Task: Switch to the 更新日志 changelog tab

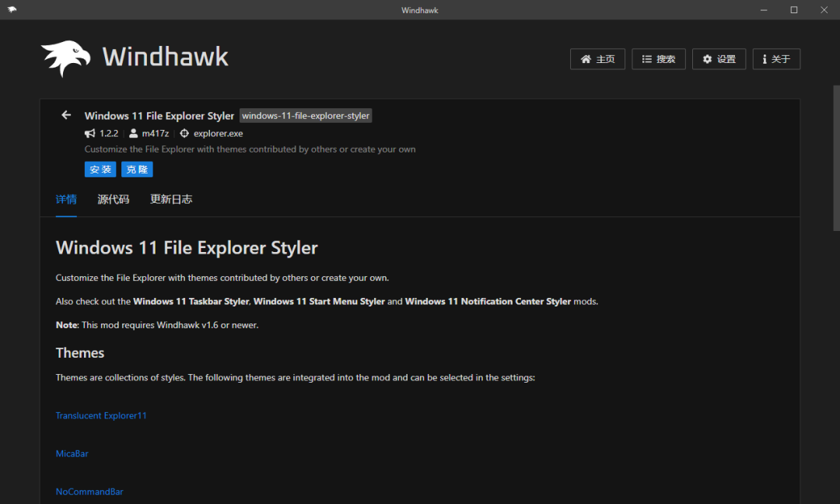Action: coord(171,200)
